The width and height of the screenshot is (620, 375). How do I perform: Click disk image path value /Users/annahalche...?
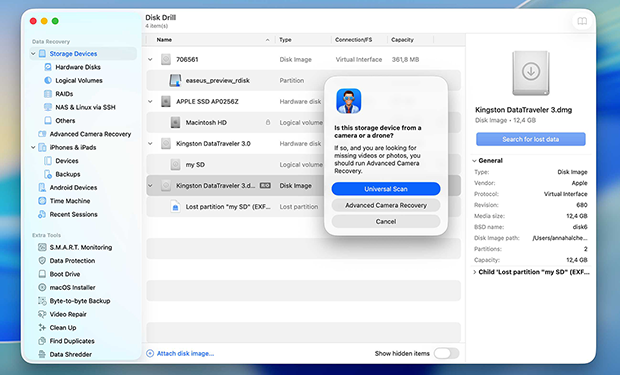pos(560,238)
